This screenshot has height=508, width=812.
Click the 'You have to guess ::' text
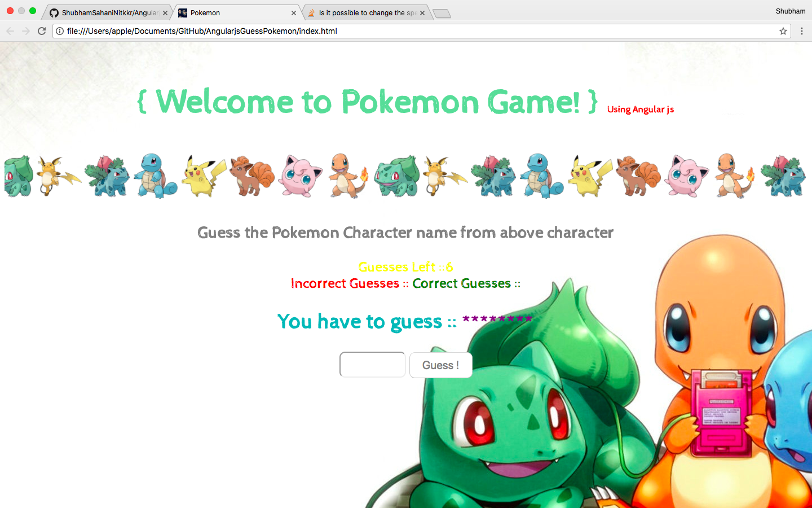coord(367,322)
